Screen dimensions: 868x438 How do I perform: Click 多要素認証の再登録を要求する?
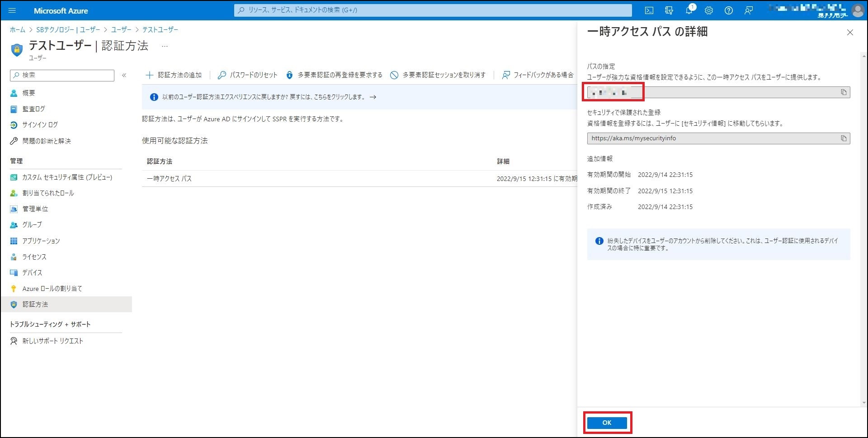pos(334,75)
